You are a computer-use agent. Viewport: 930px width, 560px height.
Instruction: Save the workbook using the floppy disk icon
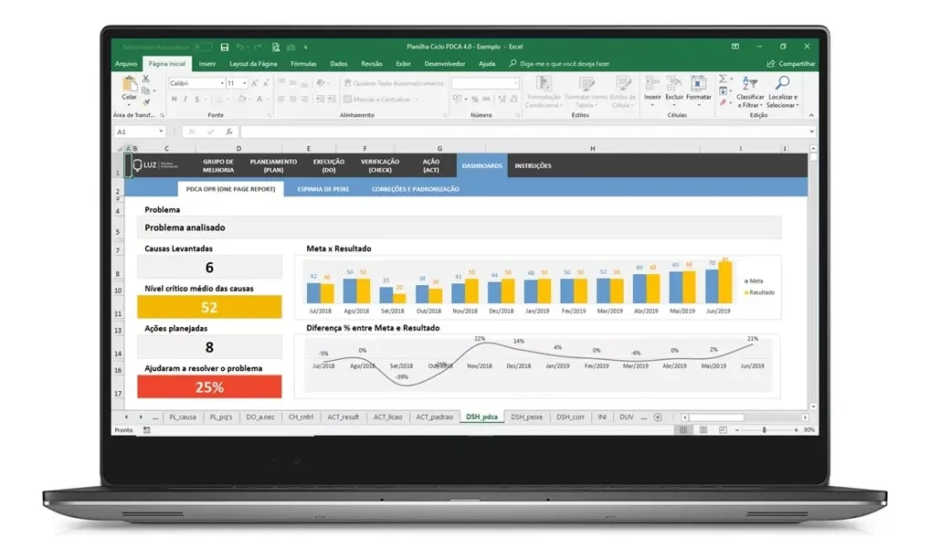(224, 47)
